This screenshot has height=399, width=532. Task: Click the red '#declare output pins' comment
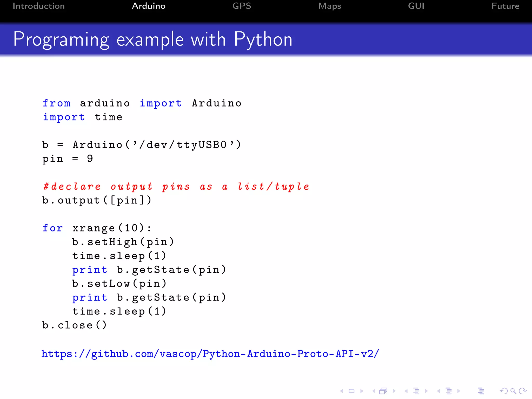coord(176,187)
